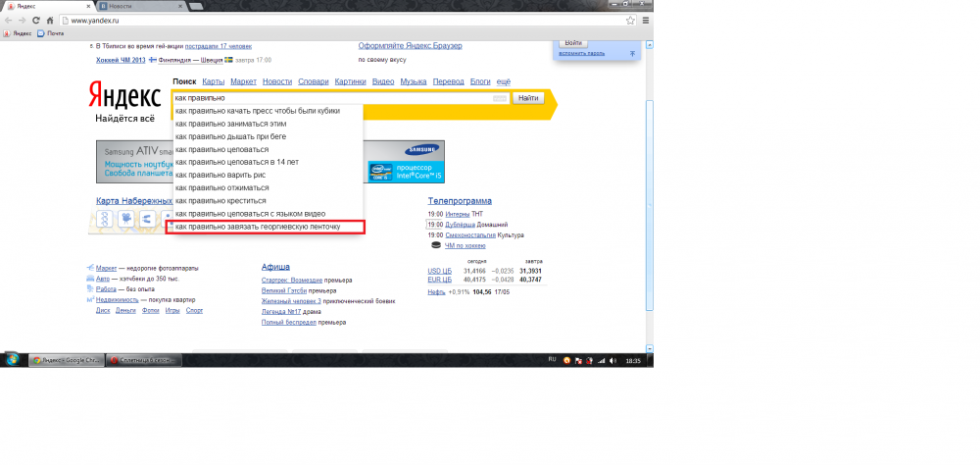Open the Карты service tab
Screen dimensions: 980x465
point(213,82)
